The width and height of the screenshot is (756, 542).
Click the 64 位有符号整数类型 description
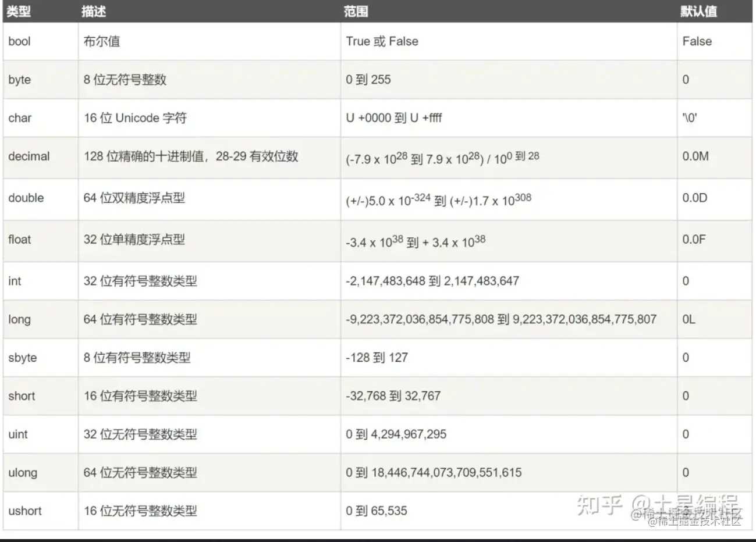click(140, 320)
